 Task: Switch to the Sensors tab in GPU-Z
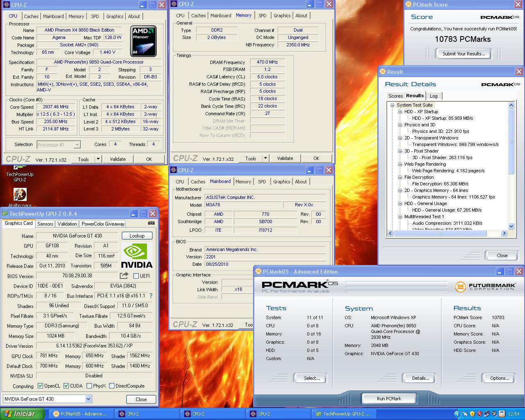[x=45, y=224]
